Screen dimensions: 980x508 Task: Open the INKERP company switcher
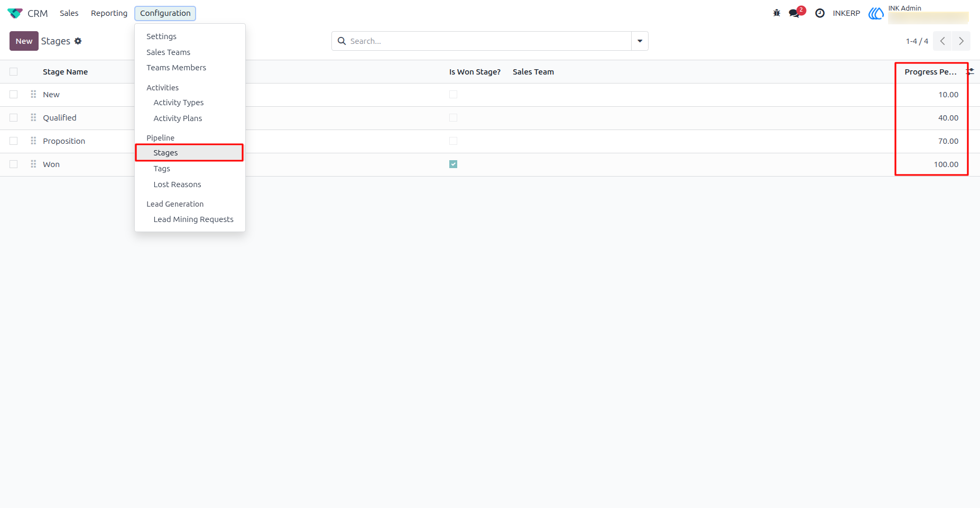coord(846,13)
